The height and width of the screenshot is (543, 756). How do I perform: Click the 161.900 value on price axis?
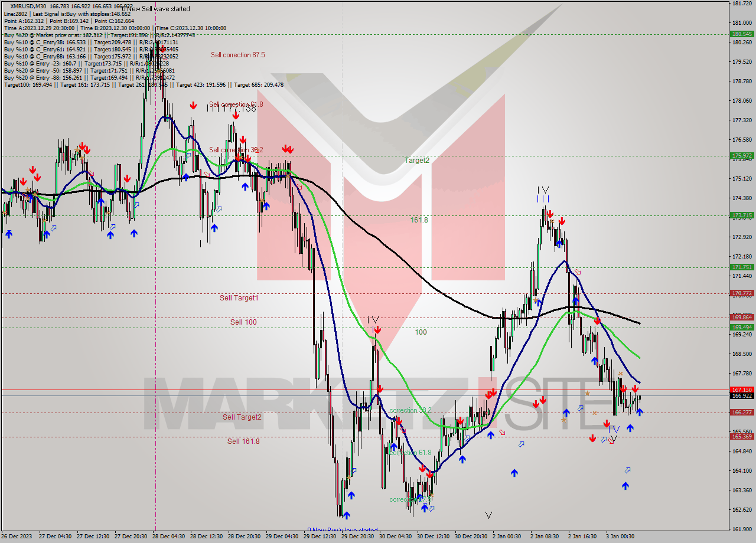point(741,529)
